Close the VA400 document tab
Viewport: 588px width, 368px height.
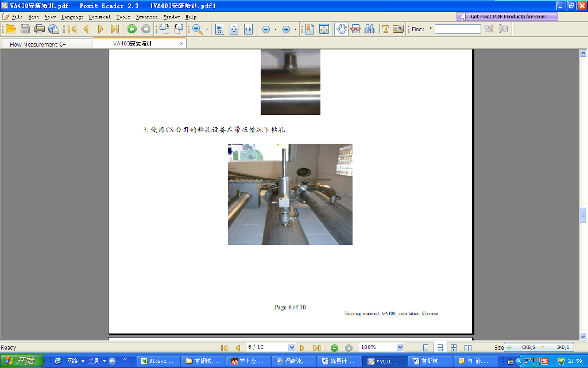181,44
